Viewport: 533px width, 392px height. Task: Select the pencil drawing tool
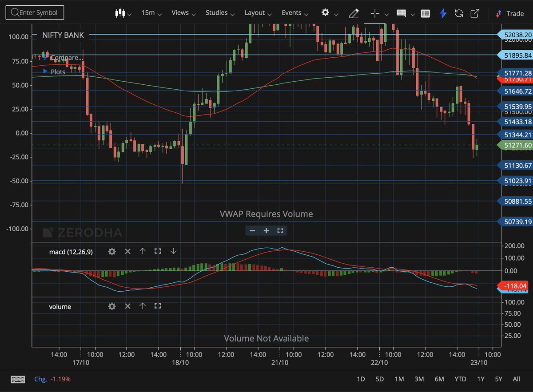pyautogui.click(x=354, y=13)
